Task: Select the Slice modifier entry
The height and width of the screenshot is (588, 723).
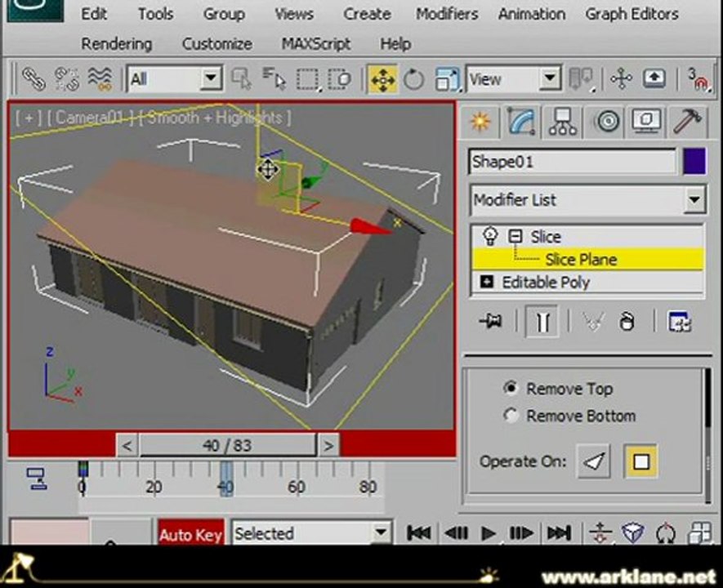Action: [546, 236]
